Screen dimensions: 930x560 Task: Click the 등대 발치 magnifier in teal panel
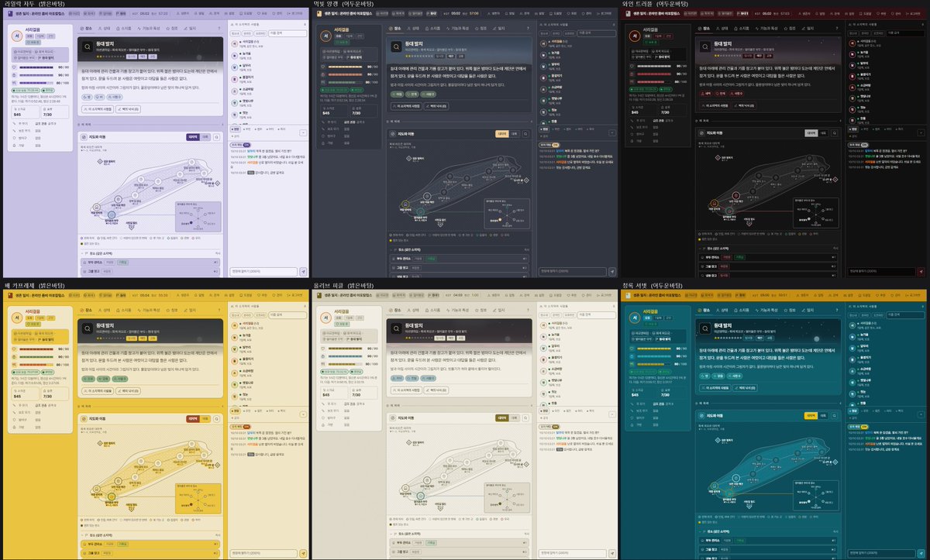coord(706,328)
